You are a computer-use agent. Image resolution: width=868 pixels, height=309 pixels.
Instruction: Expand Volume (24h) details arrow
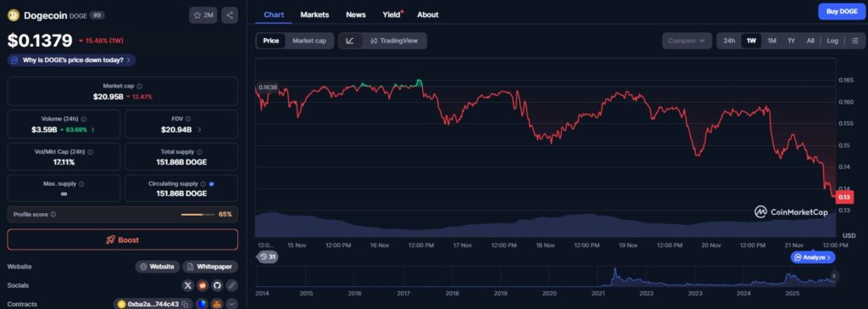coord(93,129)
